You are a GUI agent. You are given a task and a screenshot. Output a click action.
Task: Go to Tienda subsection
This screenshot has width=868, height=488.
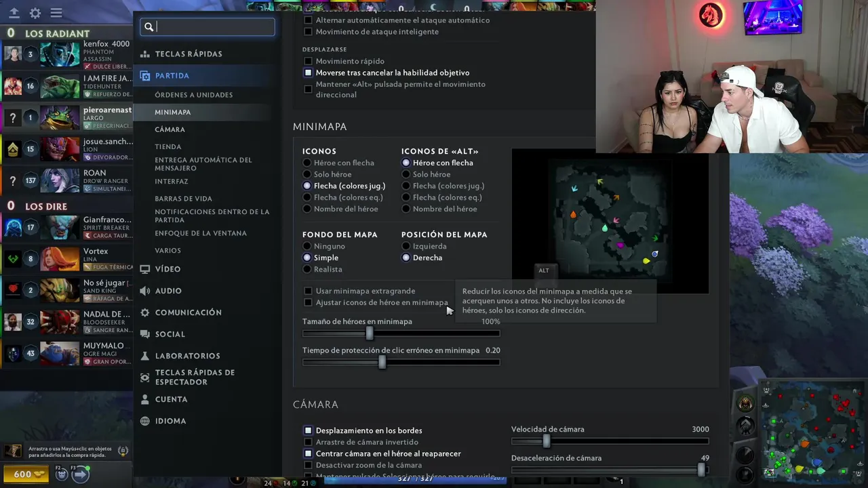coord(168,146)
